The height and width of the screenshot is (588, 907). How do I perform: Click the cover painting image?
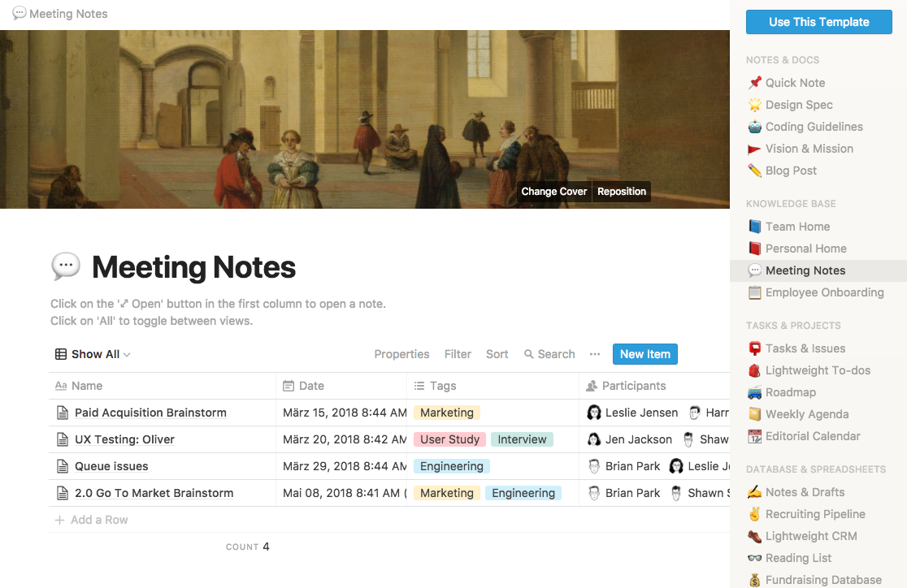tap(364, 119)
